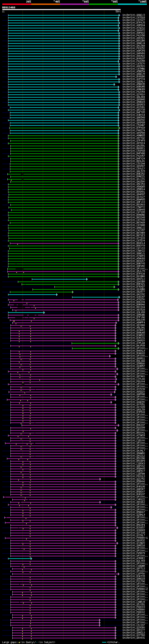Click the purple ~60% identity legend segment
Image resolution: width=149 pixels, height=644 pixels.
[x=74, y=4]
